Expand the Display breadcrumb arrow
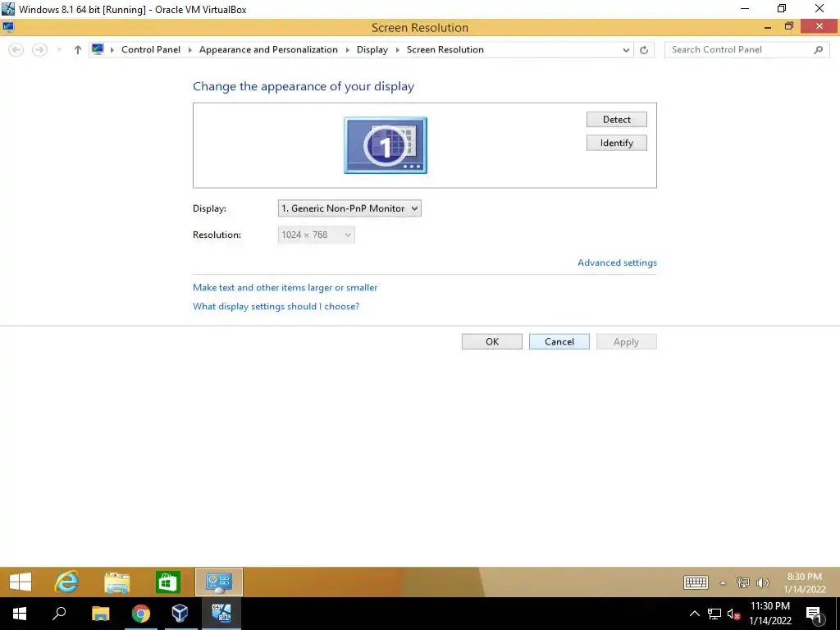 397,50
